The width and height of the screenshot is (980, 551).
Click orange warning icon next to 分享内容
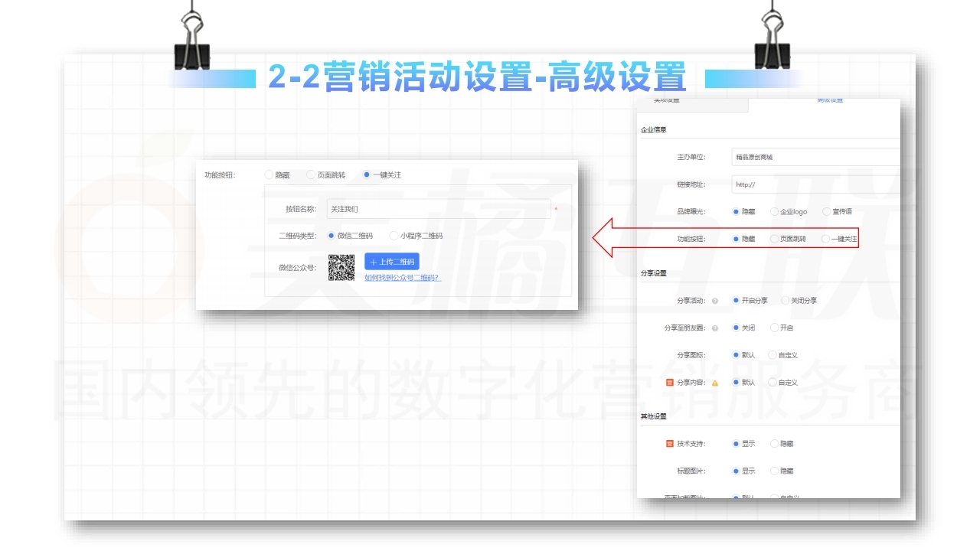tap(715, 383)
